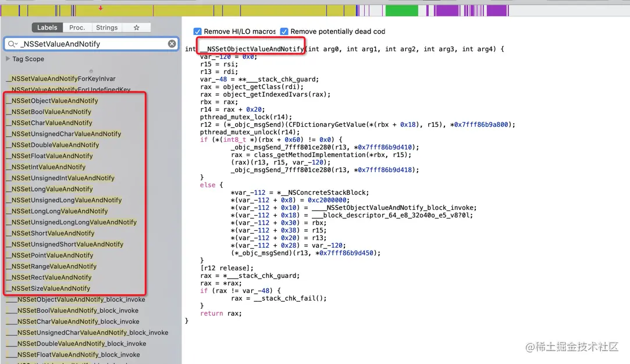Select _NSSetUnsignedLongValueAndNotify label
Viewport: 630px width, 364px height.
pyautogui.click(x=64, y=200)
